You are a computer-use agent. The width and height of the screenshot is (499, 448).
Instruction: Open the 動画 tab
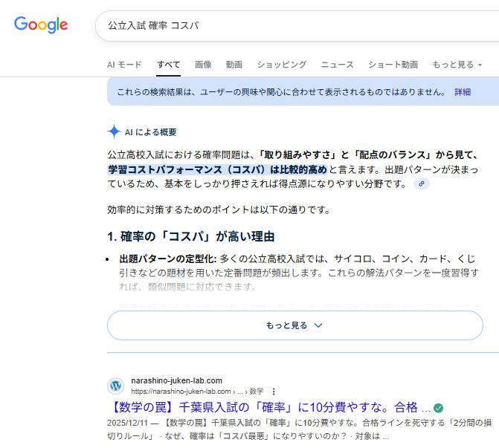[234, 65]
